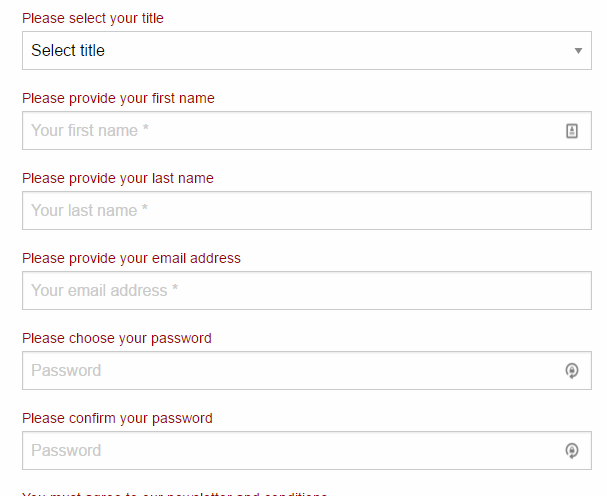Click the dropdown arrow of the title selector
The image size is (607, 496).
[x=578, y=51]
